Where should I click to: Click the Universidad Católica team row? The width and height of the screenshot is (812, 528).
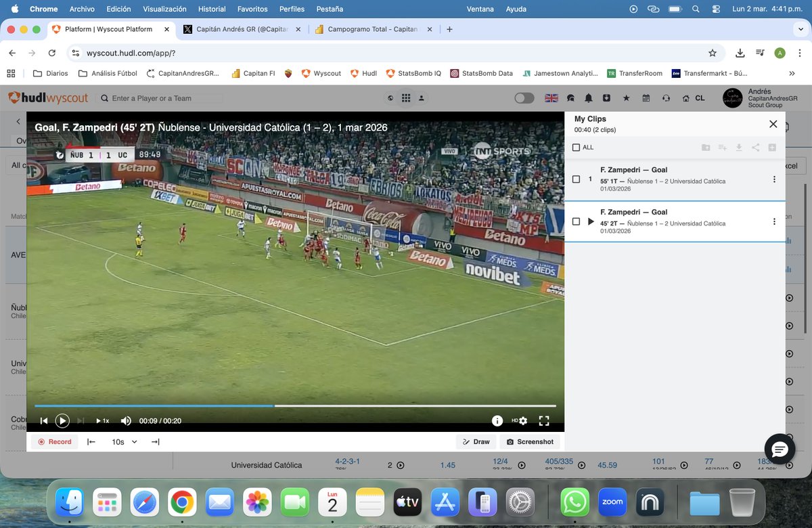(x=266, y=465)
